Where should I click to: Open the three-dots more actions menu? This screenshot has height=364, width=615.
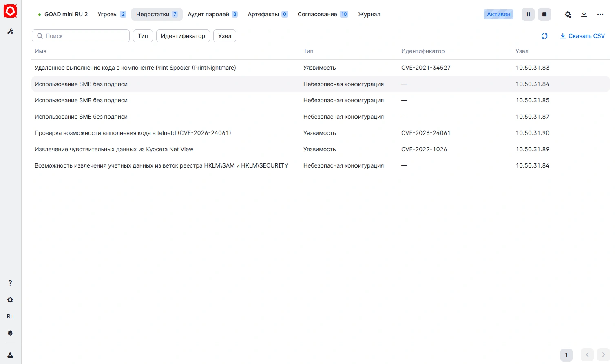[600, 14]
